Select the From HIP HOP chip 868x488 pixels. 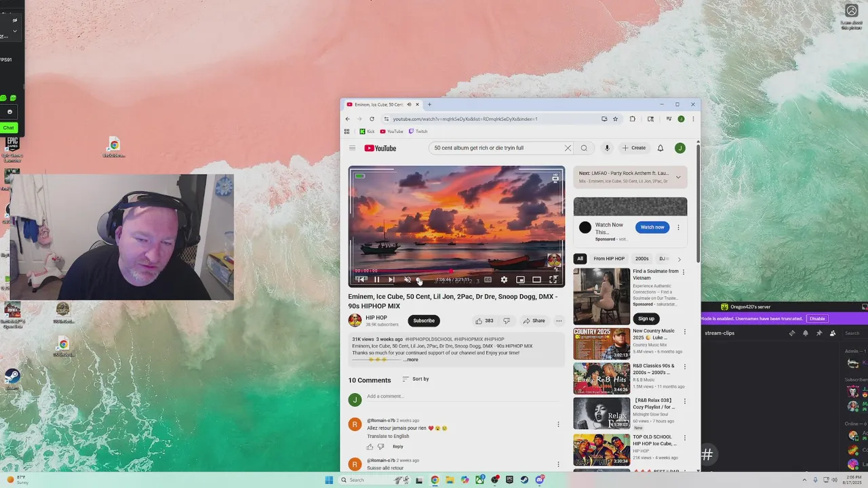(x=609, y=259)
